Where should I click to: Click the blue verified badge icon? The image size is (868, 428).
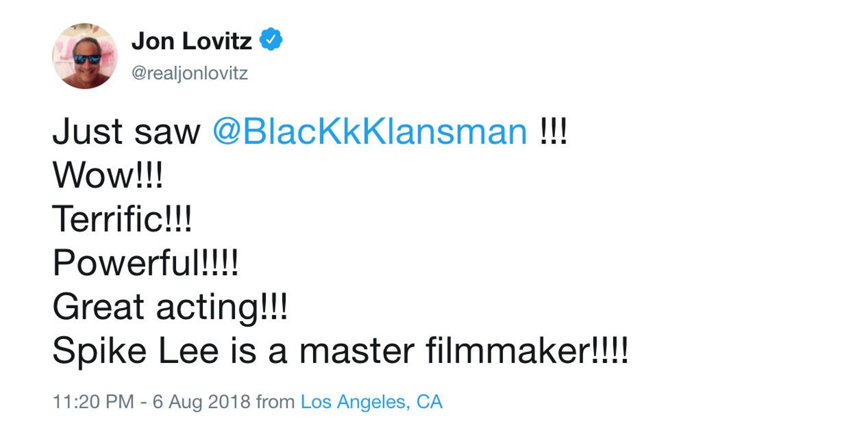(271, 40)
